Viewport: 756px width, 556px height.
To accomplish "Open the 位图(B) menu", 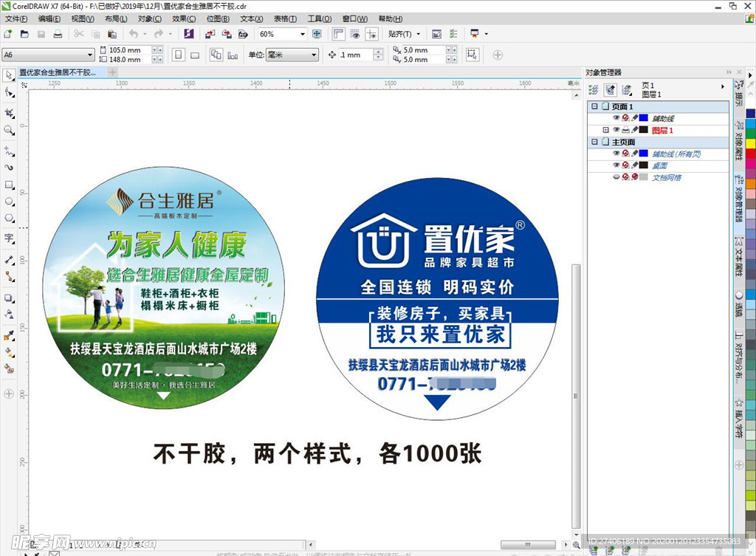I will (x=218, y=18).
